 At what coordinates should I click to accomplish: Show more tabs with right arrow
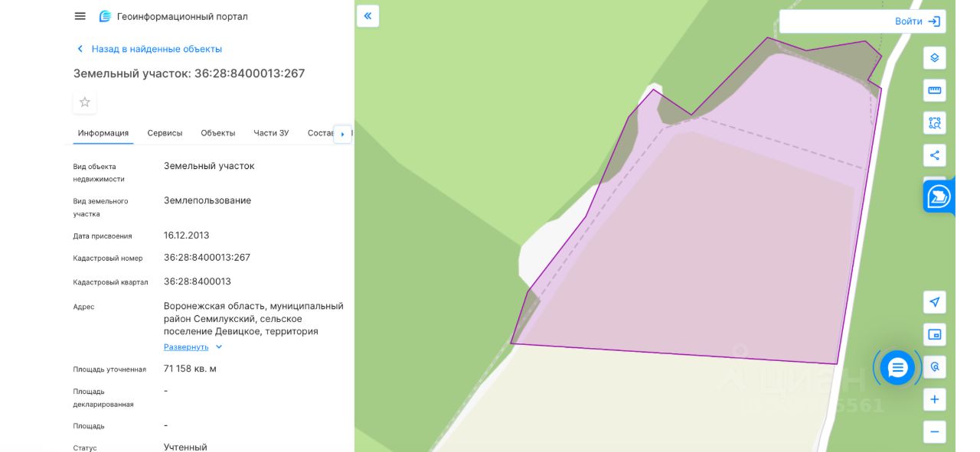point(342,134)
